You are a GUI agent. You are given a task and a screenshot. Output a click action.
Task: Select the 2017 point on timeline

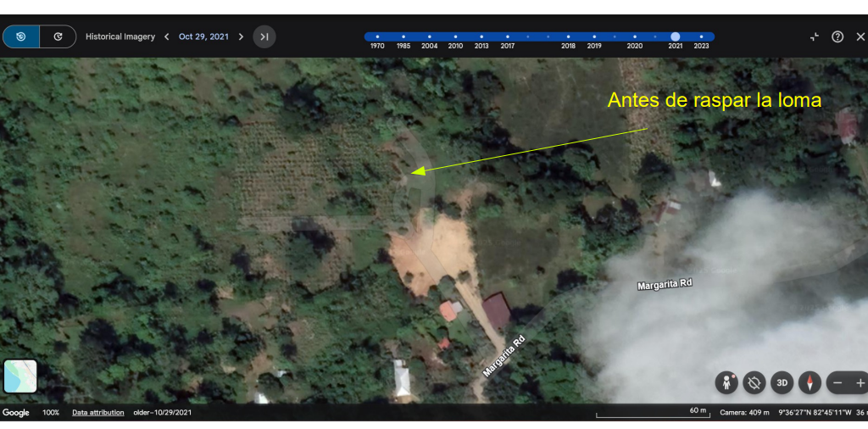(507, 36)
